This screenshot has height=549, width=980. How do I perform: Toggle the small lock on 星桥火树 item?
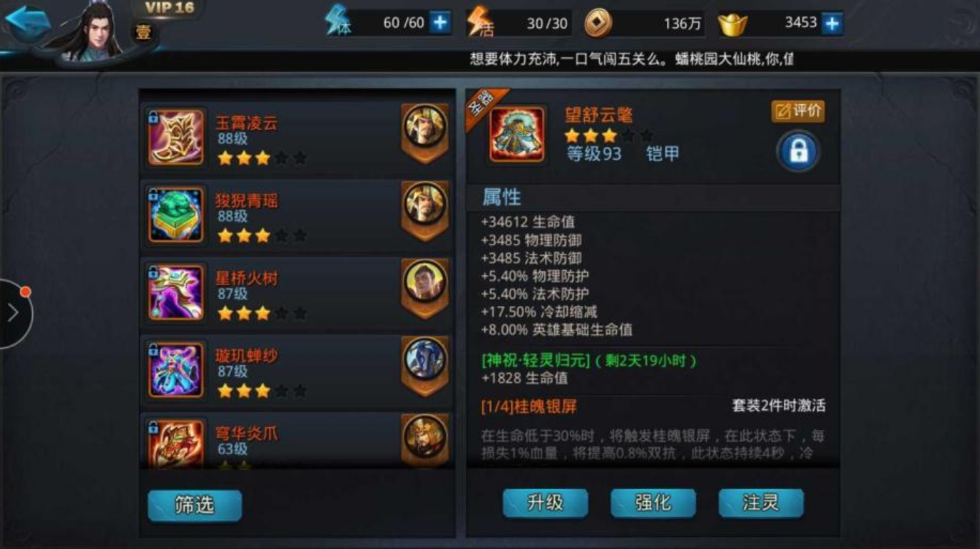pos(153,272)
